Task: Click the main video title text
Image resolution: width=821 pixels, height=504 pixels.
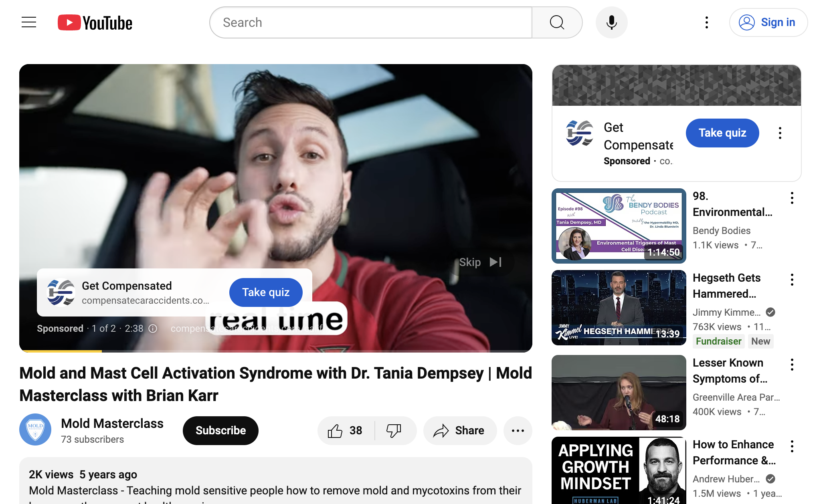Action: pyautogui.click(x=276, y=384)
